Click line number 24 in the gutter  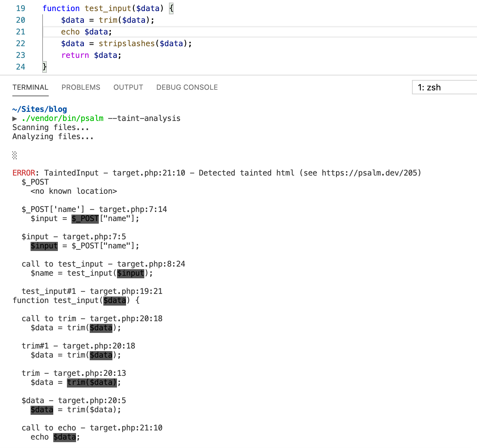coord(20,67)
